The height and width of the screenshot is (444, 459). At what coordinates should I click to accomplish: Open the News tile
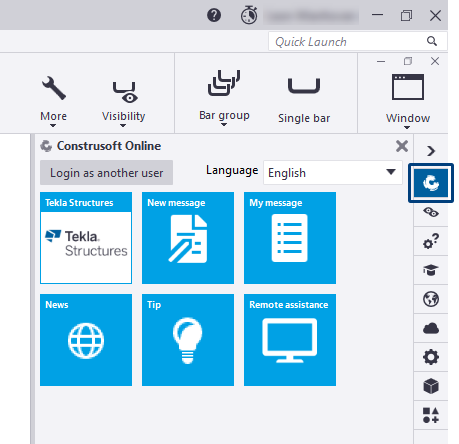pyautogui.click(x=86, y=340)
